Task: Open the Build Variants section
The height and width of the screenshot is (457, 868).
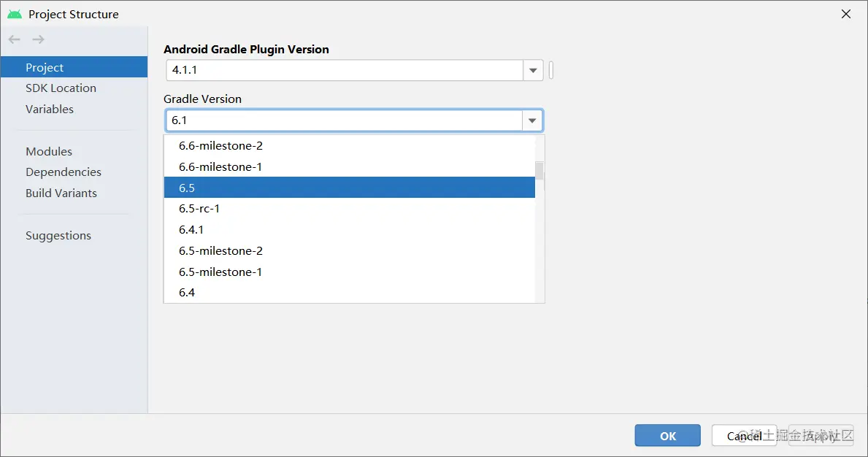Action: 61,193
